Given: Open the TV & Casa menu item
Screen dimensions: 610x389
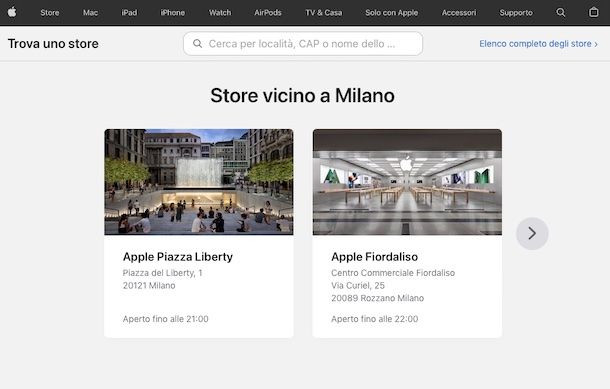Looking at the screenshot, I should [x=324, y=13].
